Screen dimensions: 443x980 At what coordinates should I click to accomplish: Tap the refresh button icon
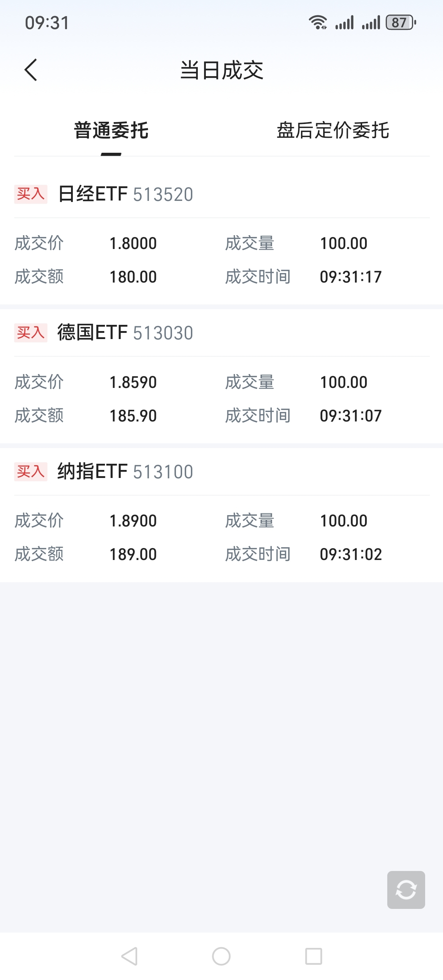(x=406, y=890)
